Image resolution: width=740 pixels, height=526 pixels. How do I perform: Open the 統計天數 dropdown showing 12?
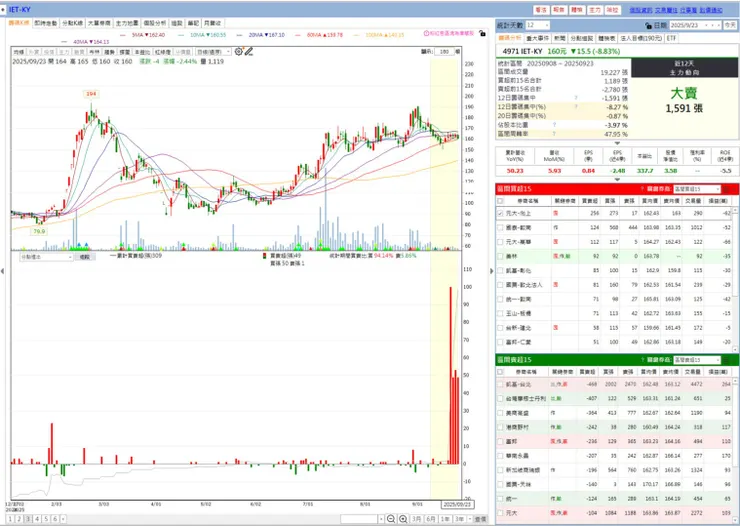tap(538, 25)
